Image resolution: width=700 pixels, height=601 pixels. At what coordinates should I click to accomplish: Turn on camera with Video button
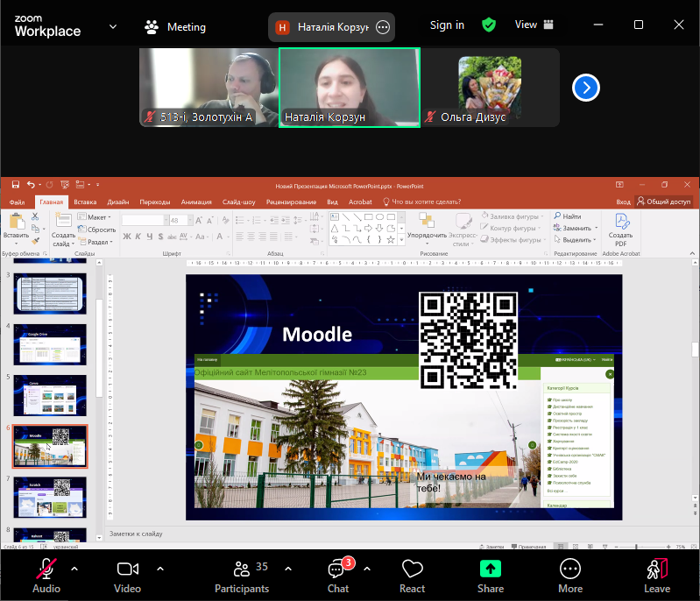[x=128, y=575]
